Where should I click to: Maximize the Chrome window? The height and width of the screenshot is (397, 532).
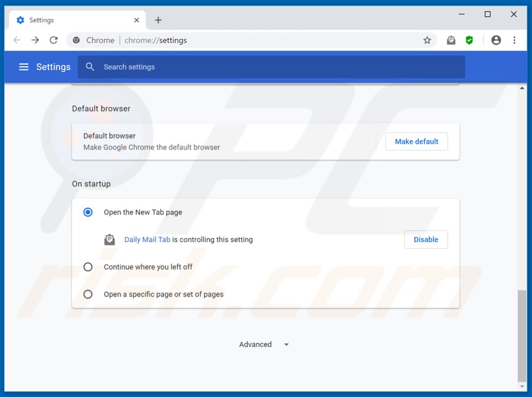pos(488,14)
